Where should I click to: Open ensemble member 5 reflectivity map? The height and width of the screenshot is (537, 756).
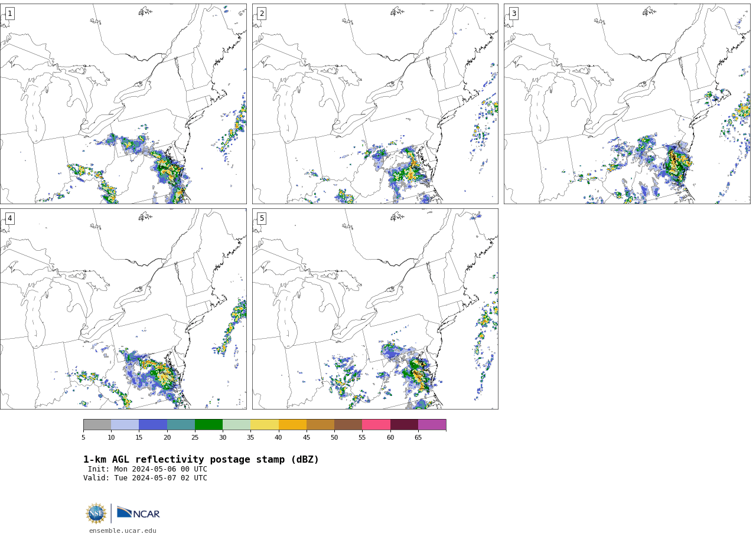point(375,309)
